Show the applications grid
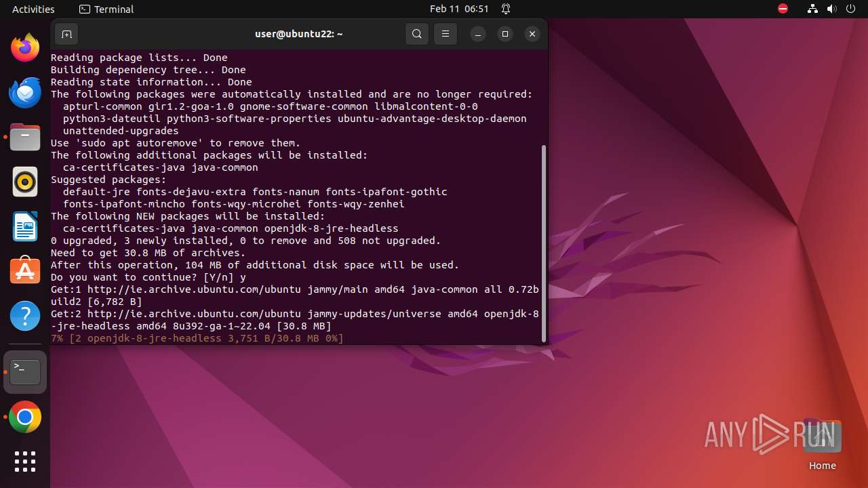Image resolution: width=868 pixels, height=488 pixels. (x=25, y=462)
